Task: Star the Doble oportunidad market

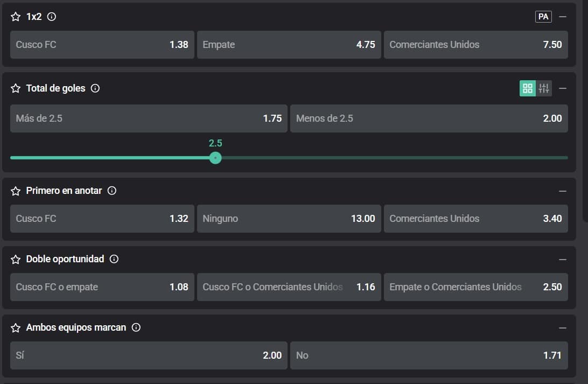Action: click(x=16, y=259)
